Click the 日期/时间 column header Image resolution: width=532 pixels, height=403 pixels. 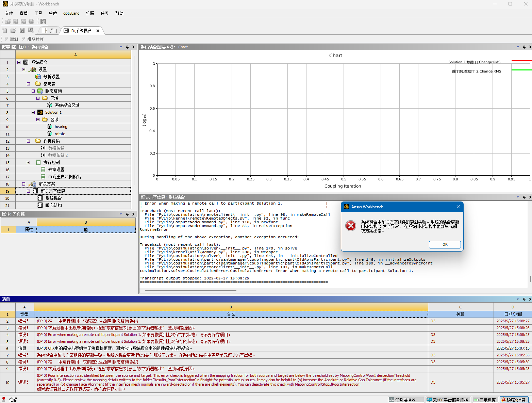(x=513, y=314)
